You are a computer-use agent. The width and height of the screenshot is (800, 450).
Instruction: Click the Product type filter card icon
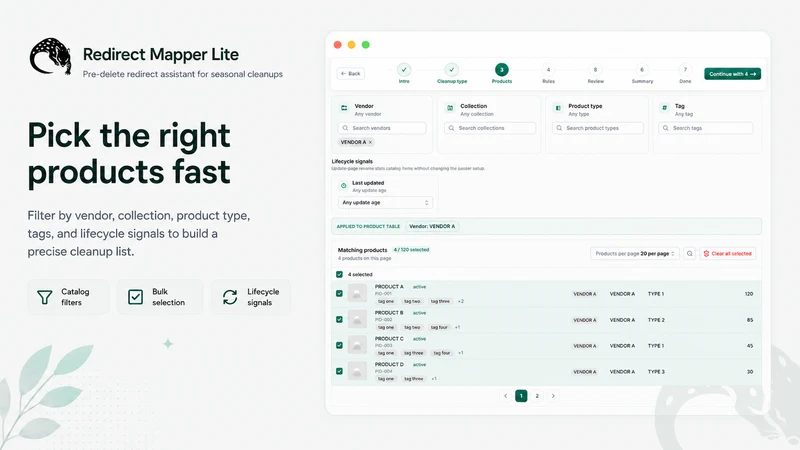coord(558,108)
